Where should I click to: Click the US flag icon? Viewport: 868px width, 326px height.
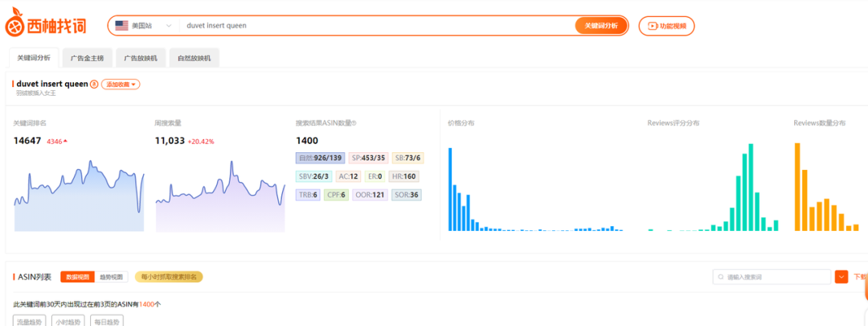[121, 26]
